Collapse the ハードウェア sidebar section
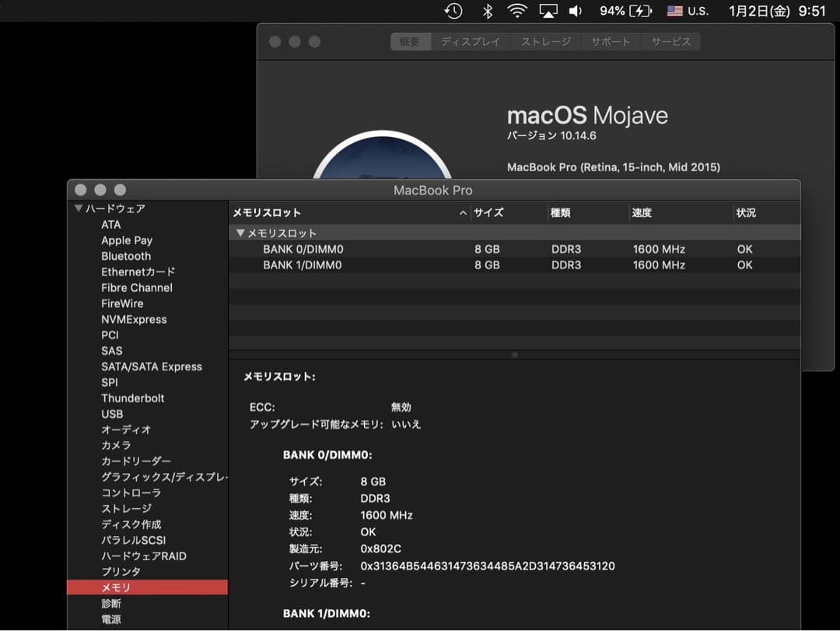The image size is (840, 631). (x=78, y=209)
